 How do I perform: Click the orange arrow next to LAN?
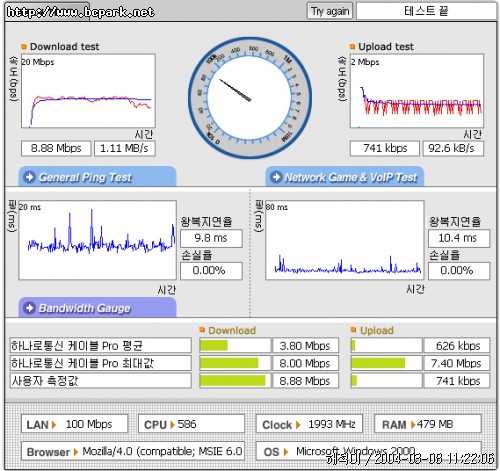[54, 425]
